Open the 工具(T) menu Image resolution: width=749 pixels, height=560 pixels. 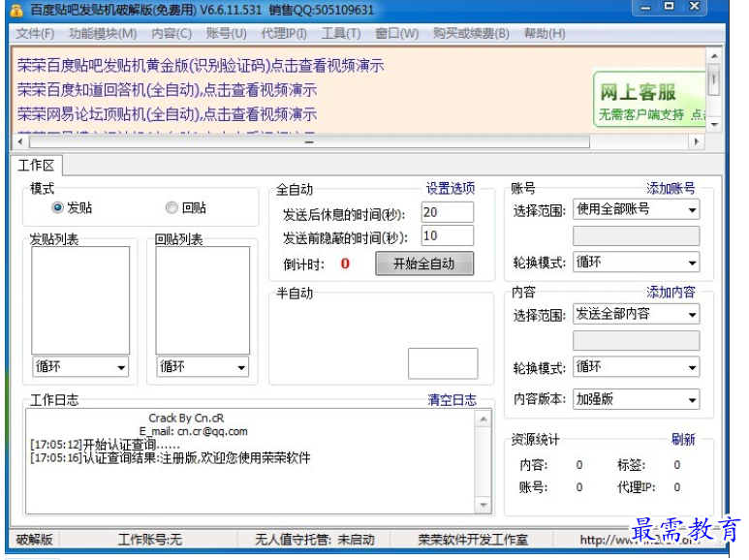[340, 34]
